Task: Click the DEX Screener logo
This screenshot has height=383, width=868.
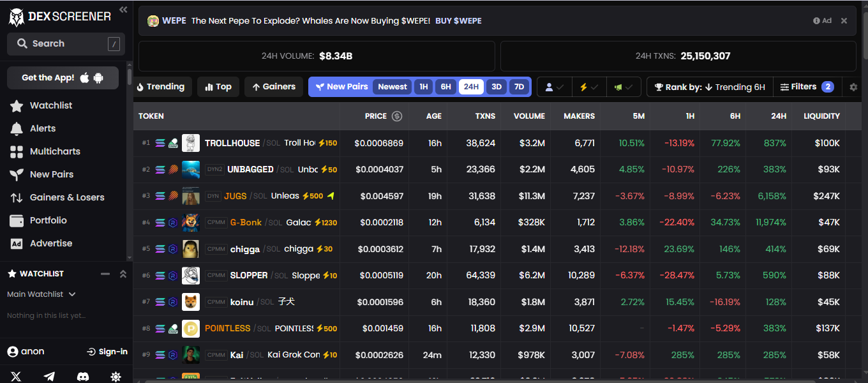Action: (x=60, y=17)
